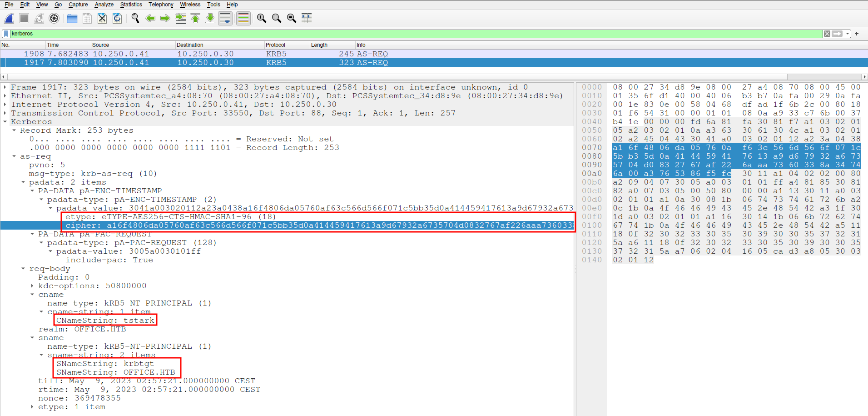Screen dimensions: 868x416
Task: Collapse the Record Mark node
Action: (14, 130)
